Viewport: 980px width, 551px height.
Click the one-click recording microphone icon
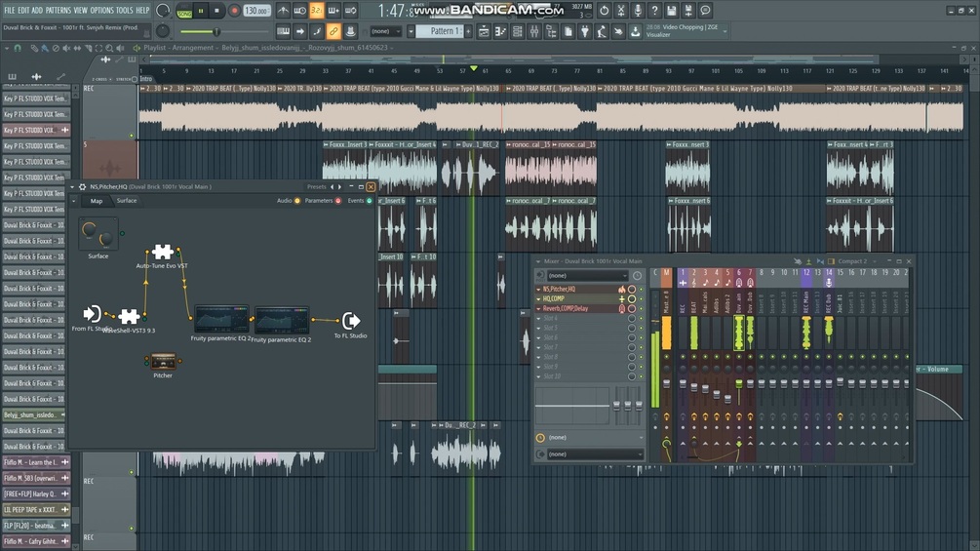638,11
